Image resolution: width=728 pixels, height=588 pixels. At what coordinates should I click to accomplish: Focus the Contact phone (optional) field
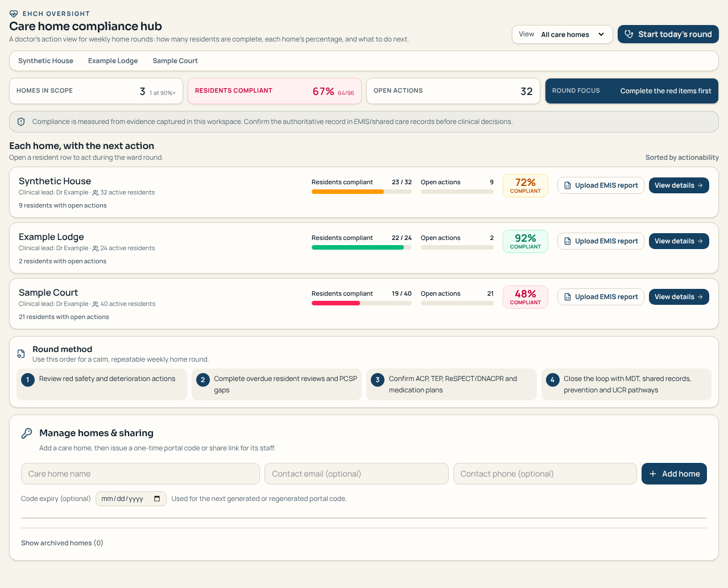pos(545,474)
